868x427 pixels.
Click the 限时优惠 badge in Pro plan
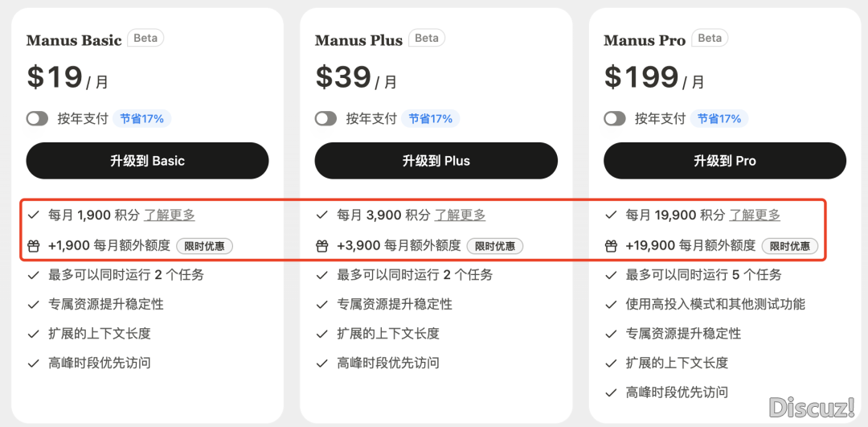coord(790,246)
